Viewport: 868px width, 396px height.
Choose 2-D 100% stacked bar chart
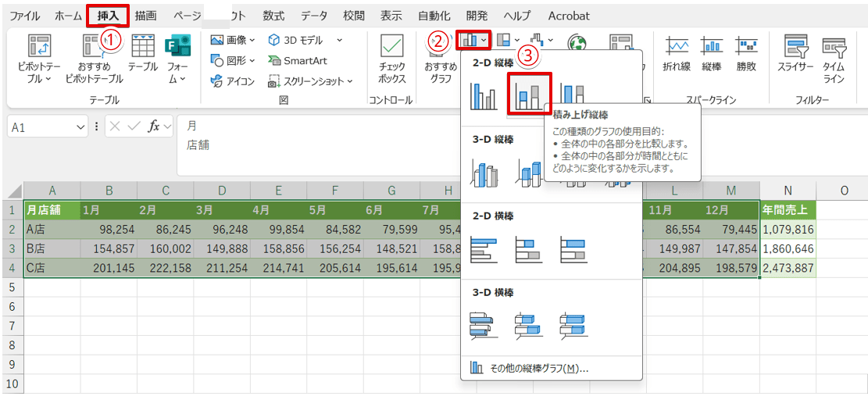[573, 249]
